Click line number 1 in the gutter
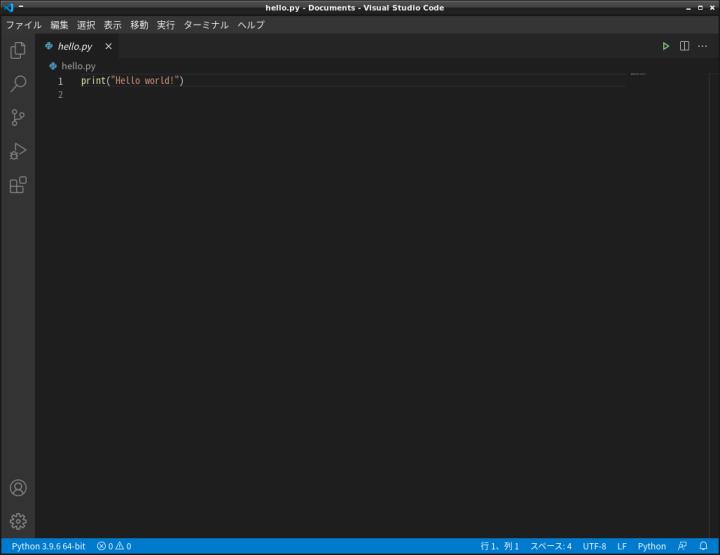This screenshot has height=555, width=720. point(60,81)
